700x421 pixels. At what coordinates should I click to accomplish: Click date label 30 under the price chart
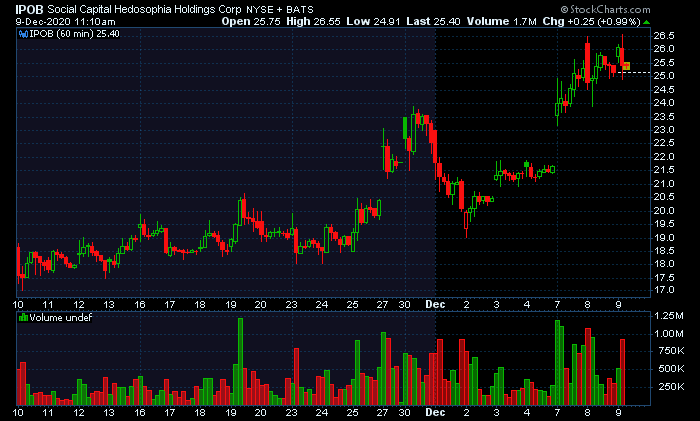point(404,304)
